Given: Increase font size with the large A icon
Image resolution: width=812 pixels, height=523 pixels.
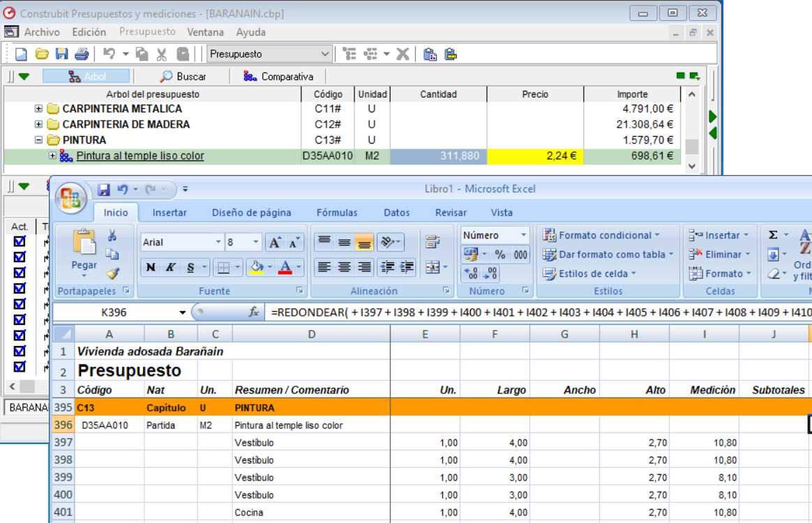Looking at the screenshot, I should [x=274, y=243].
